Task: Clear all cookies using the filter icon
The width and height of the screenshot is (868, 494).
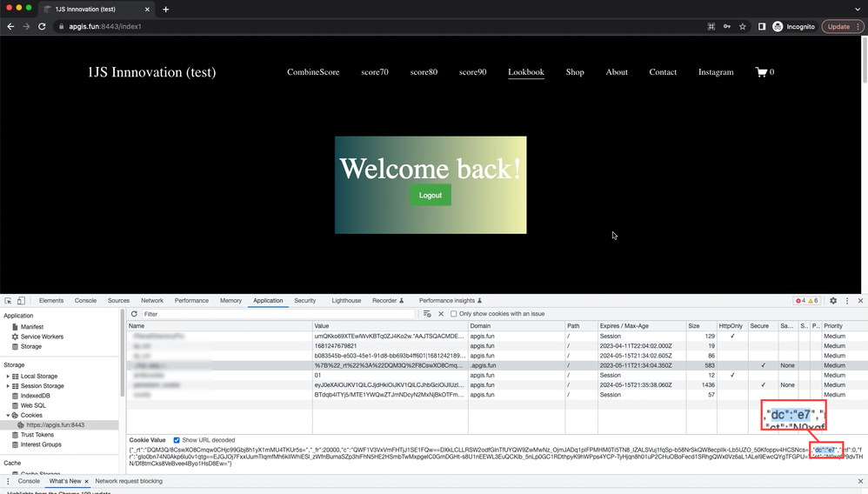Action: point(427,314)
